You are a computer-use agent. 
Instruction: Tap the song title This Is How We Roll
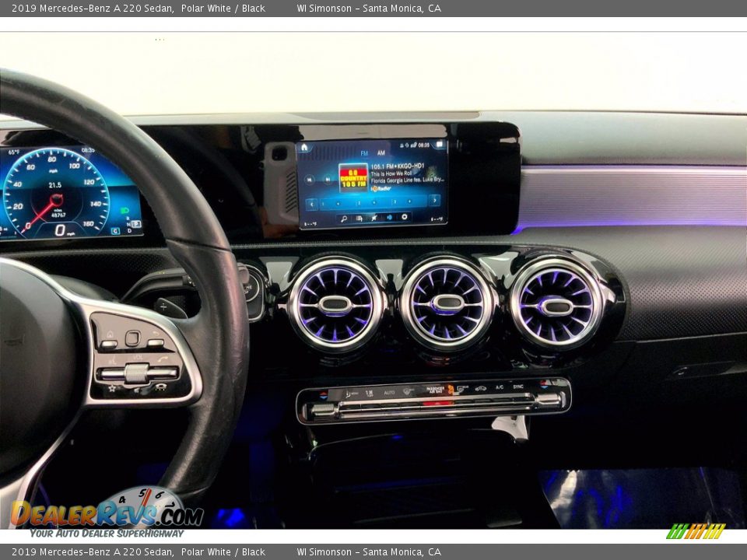[x=391, y=173]
